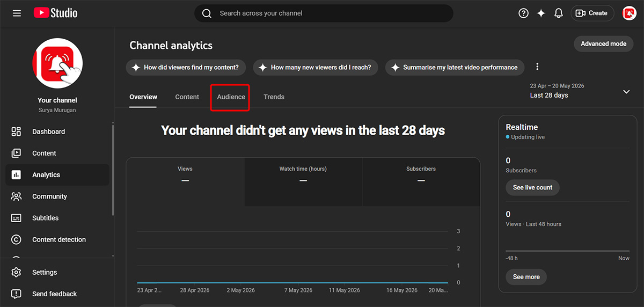The image size is (644, 307).
Task: Click the See more button in Realtime
Action: coord(526,277)
